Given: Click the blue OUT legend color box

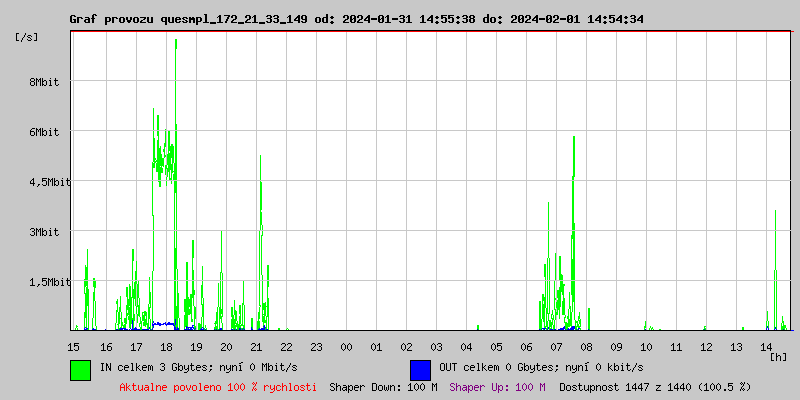Looking at the screenshot, I should (420, 369).
